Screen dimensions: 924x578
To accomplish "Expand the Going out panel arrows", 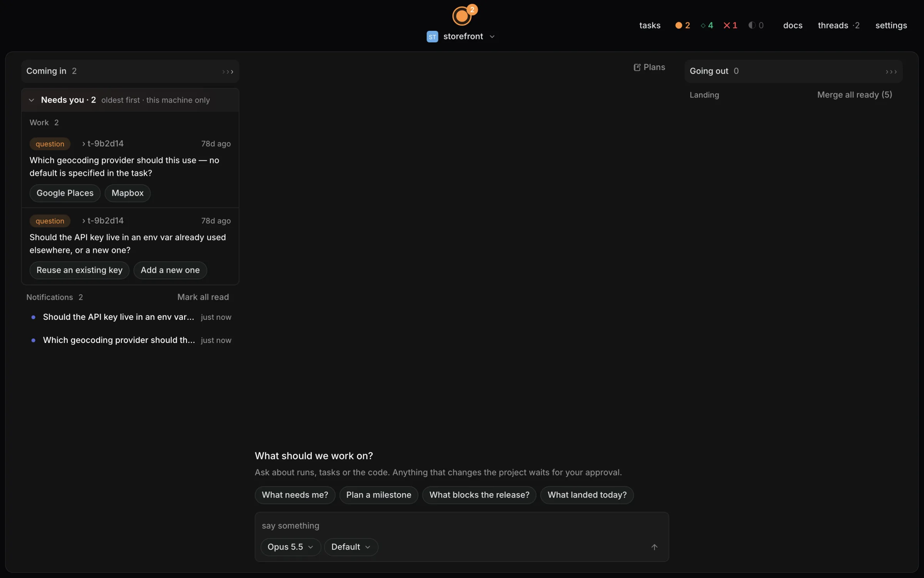I will point(891,72).
